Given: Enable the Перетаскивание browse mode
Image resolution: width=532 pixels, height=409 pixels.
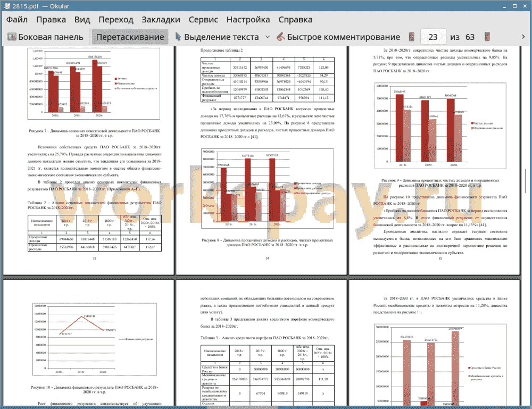Looking at the screenshot, I should tap(130, 37).
